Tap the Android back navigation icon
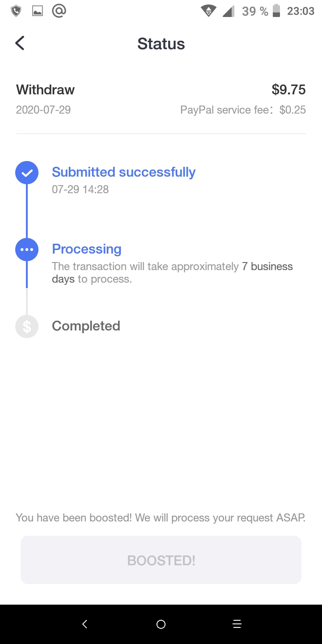Viewport: 322px width, 644px height. pos(85,624)
